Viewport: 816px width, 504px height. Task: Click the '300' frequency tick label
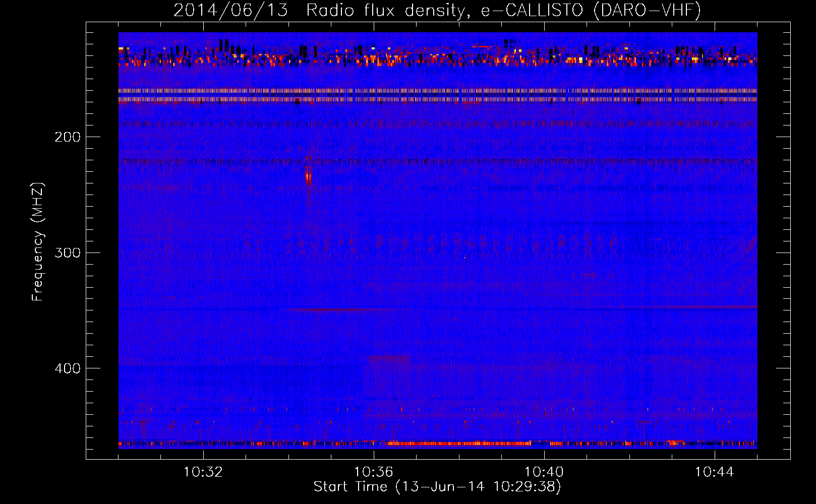pyautogui.click(x=68, y=253)
